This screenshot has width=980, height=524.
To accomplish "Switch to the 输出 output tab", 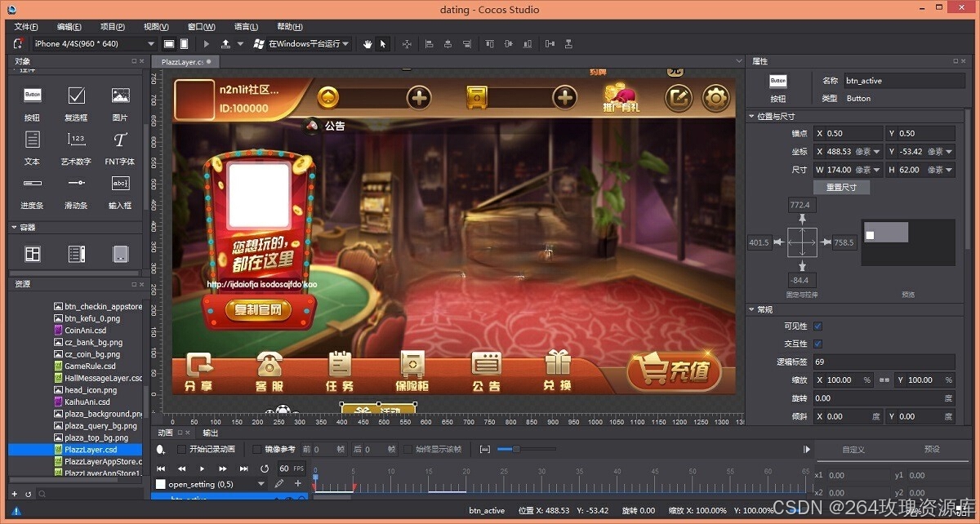I will click(210, 433).
